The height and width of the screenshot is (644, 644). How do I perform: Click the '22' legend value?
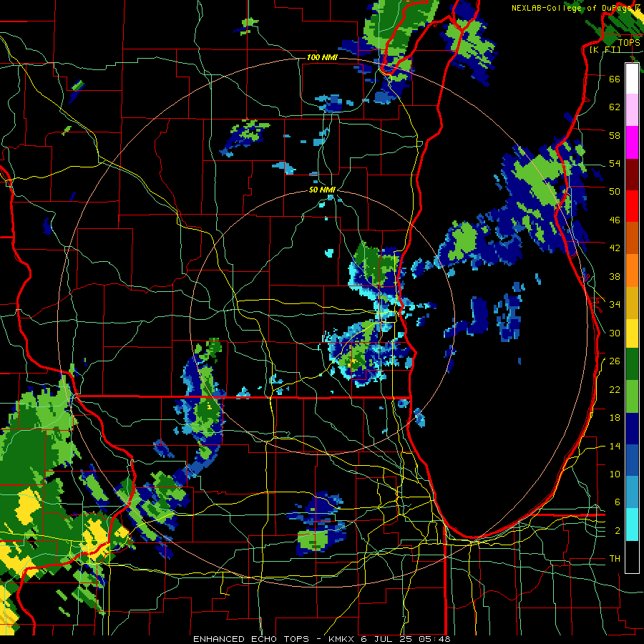tap(615, 390)
